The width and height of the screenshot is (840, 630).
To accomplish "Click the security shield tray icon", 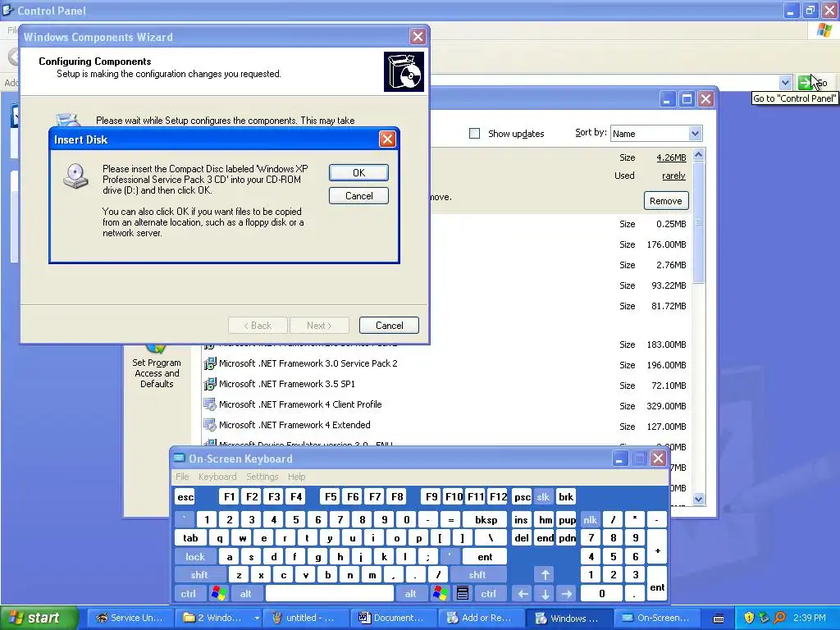I will tap(749, 618).
